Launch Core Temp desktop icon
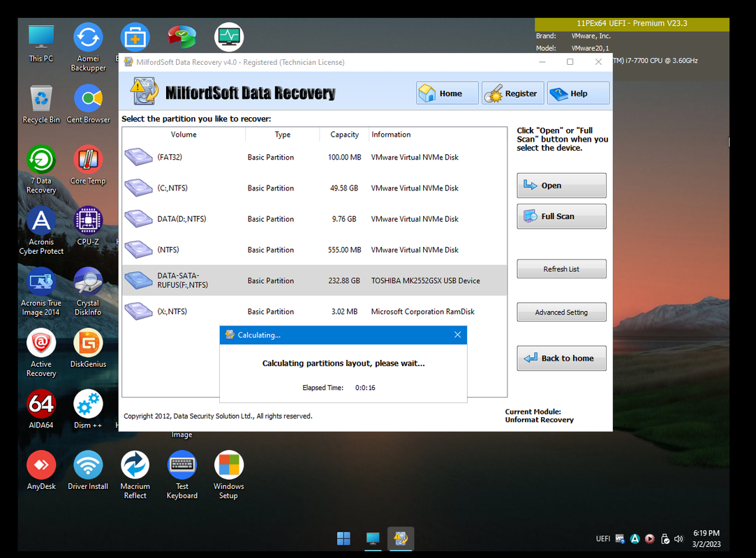The height and width of the screenshot is (558, 756). [88, 165]
